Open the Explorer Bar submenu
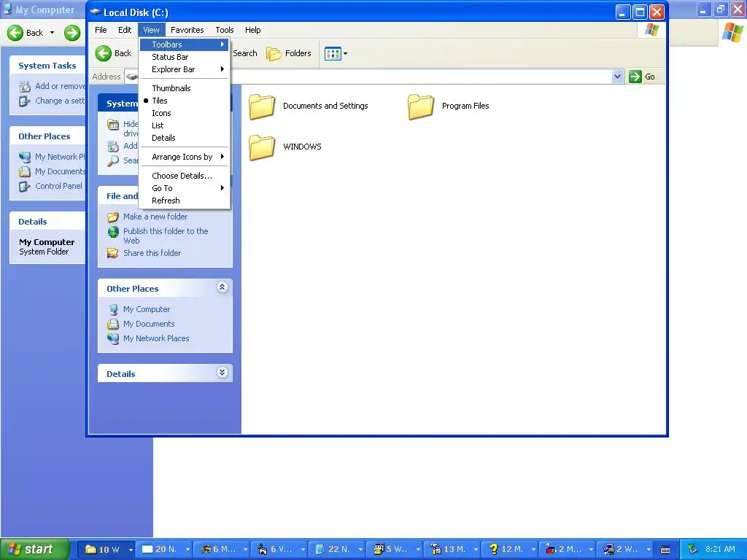 pyautogui.click(x=185, y=69)
